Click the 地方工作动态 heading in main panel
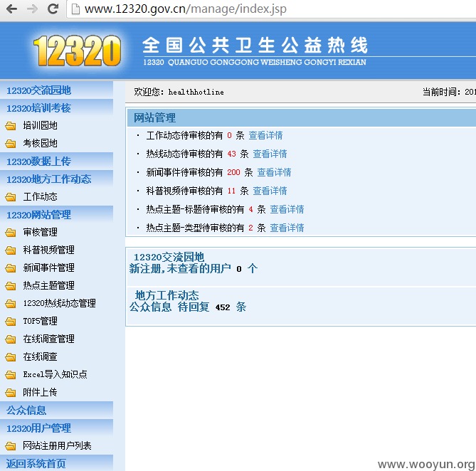This screenshot has width=476, height=471. pyautogui.click(x=166, y=295)
